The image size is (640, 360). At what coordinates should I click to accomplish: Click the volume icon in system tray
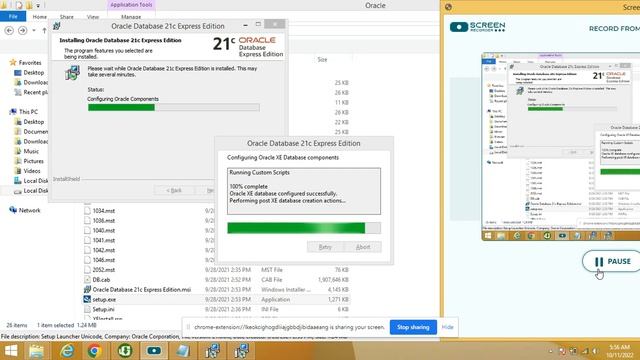(x=596, y=351)
